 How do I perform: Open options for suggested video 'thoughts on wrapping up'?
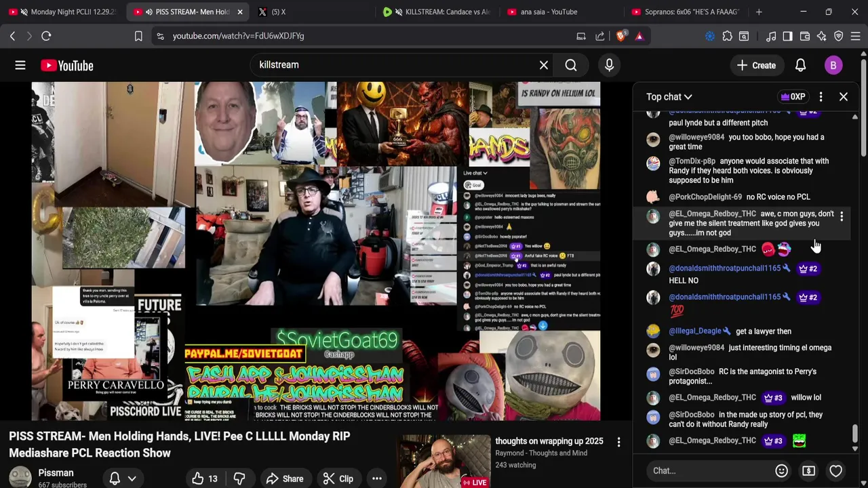[x=618, y=442]
